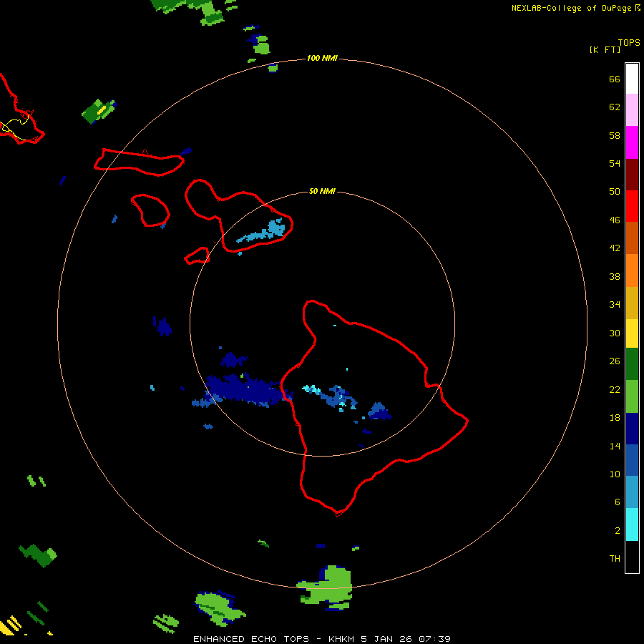This screenshot has width=644, height=644.
Task: Click the "TOPS" legend heading
Action: point(629,42)
